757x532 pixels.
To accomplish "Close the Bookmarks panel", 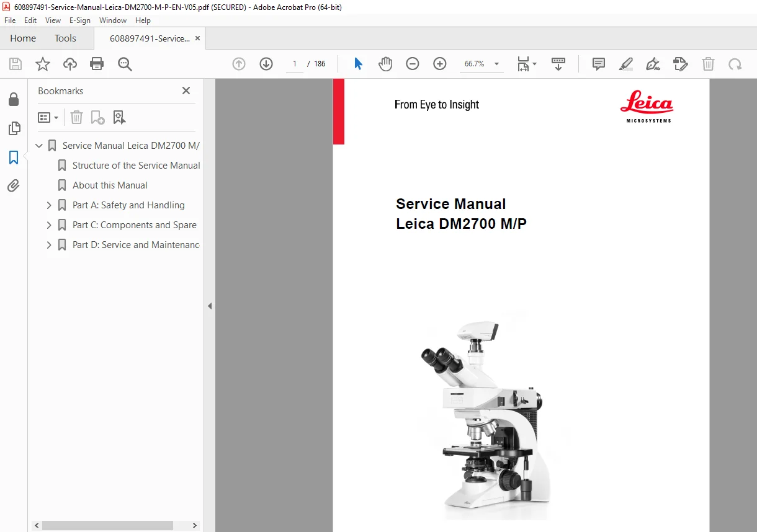I will click(x=186, y=91).
